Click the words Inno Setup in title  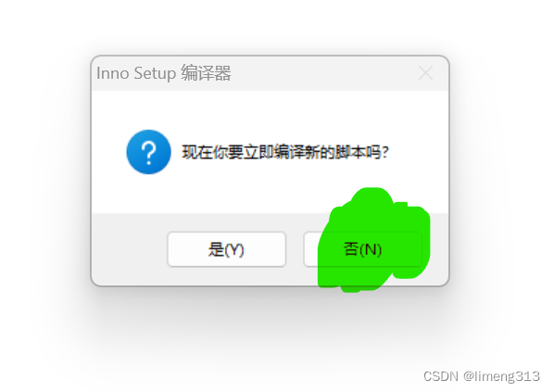pos(136,73)
